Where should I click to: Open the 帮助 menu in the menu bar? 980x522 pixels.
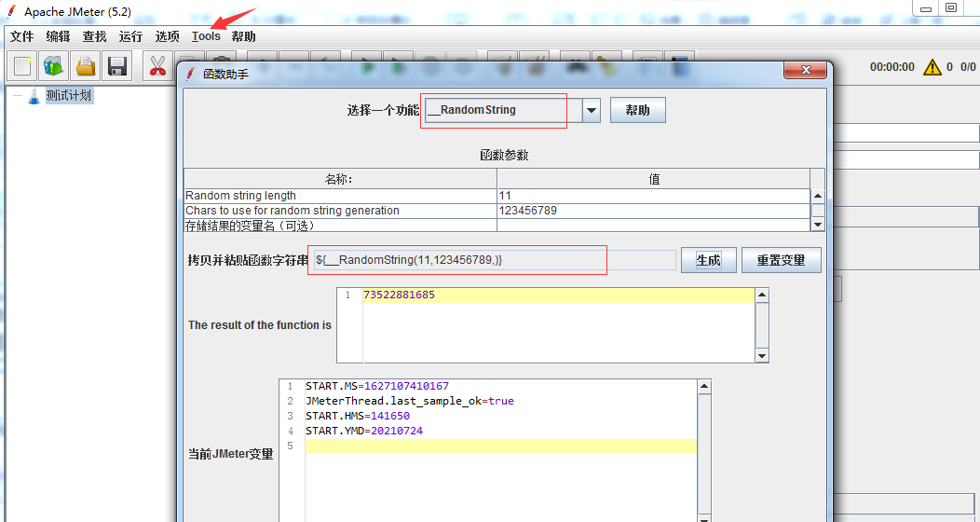[x=243, y=36]
